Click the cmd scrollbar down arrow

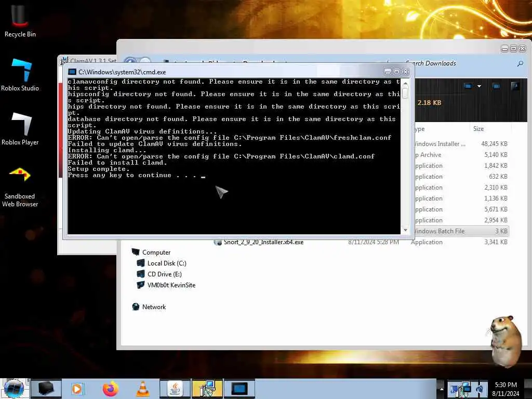click(x=405, y=230)
